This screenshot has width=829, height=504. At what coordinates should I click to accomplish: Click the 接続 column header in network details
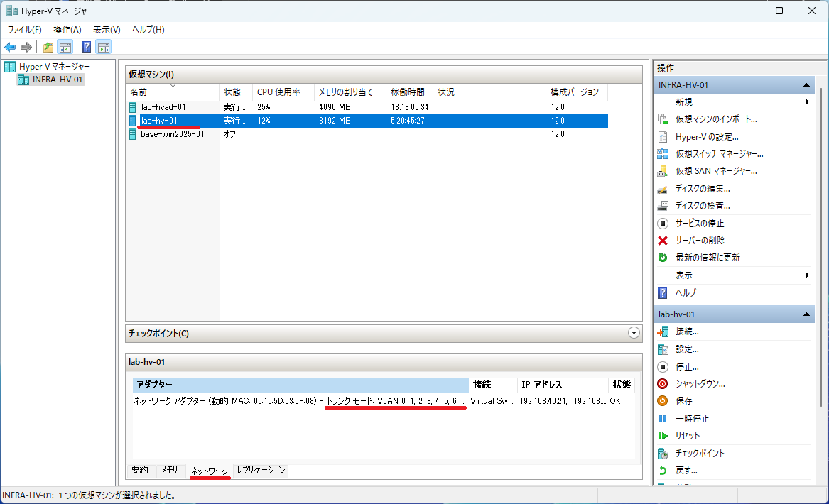(x=493, y=385)
